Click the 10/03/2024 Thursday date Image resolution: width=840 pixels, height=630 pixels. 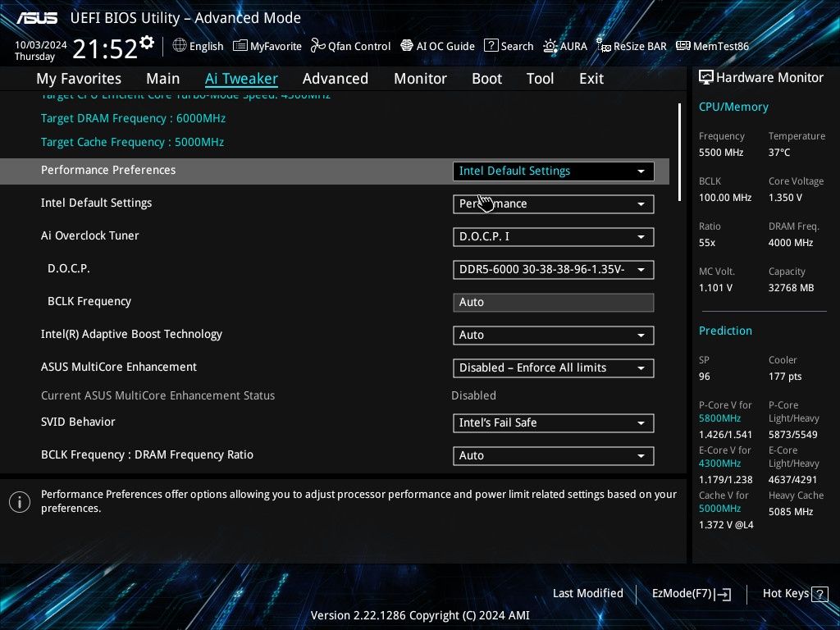point(40,50)
